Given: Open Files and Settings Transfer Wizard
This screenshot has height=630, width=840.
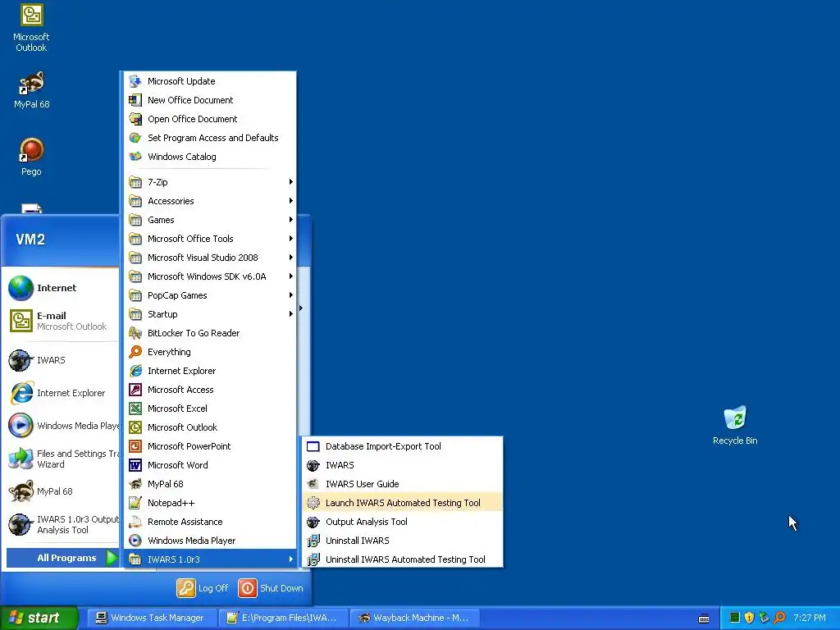Looking at the screenshot, I should 62,459.
